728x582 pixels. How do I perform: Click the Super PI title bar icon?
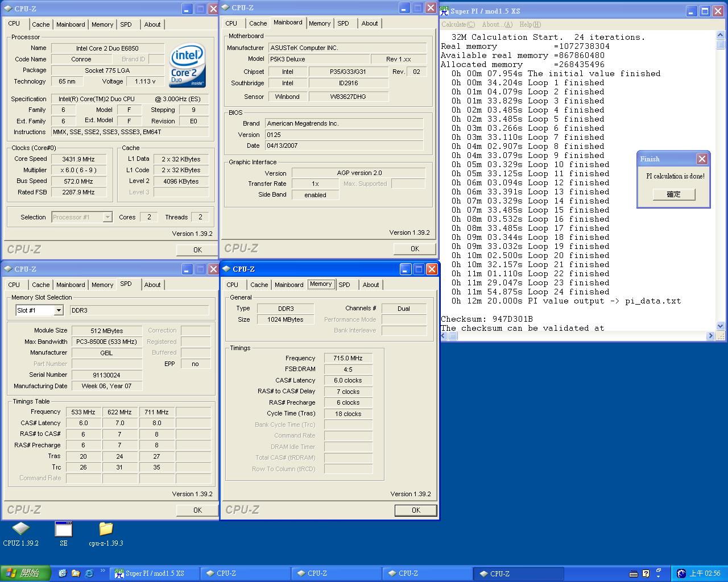[x=445, y=10]
